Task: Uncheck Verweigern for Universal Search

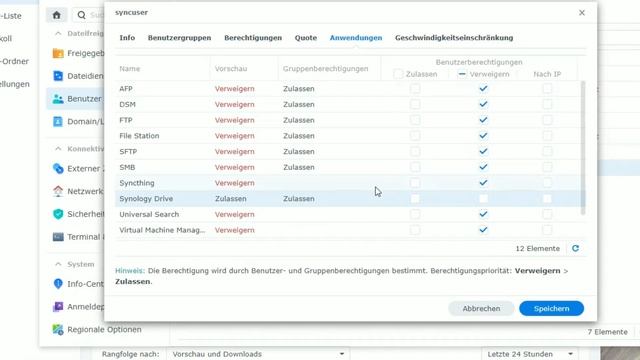Action: pyautogui.click(x=483, y=214)
